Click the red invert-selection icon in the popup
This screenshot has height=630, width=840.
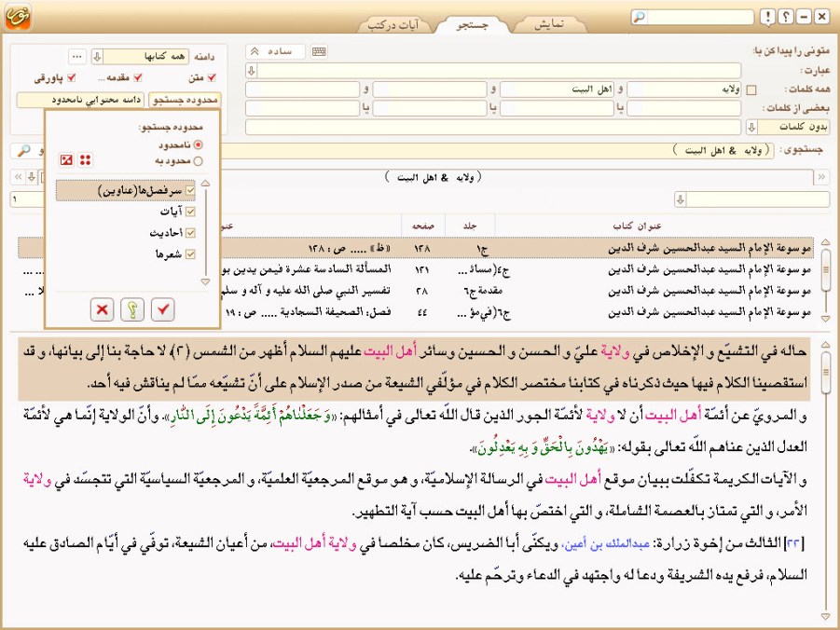point(66,159)
